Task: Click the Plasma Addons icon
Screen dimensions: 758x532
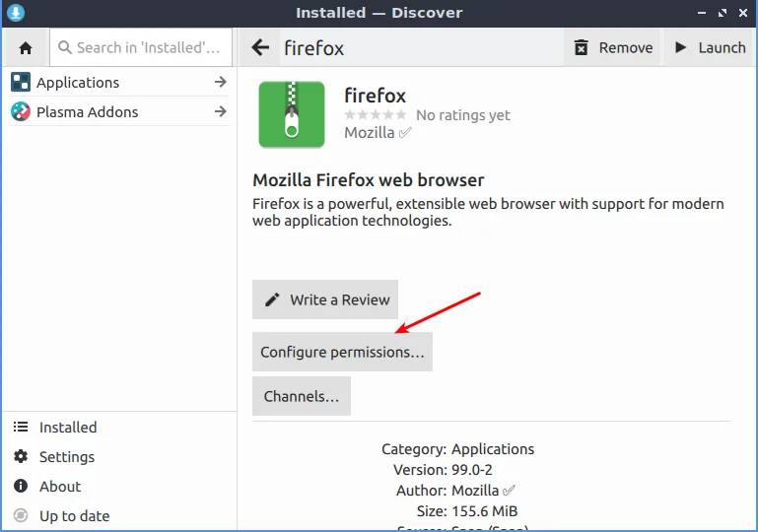Action: [21, 111]
